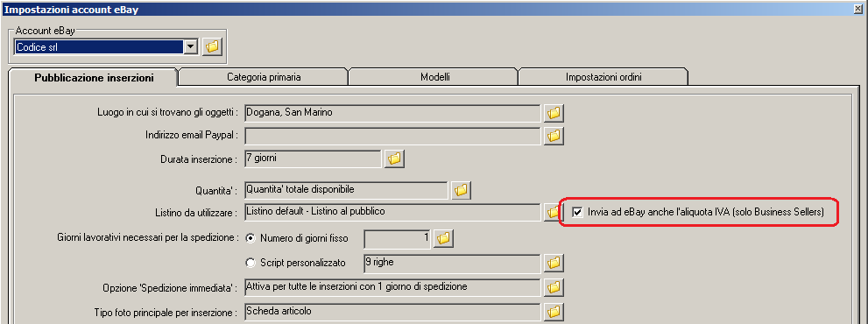Open folder icon beside 9 righe script field
868x324 pixels.
click(x=554, y=263)
